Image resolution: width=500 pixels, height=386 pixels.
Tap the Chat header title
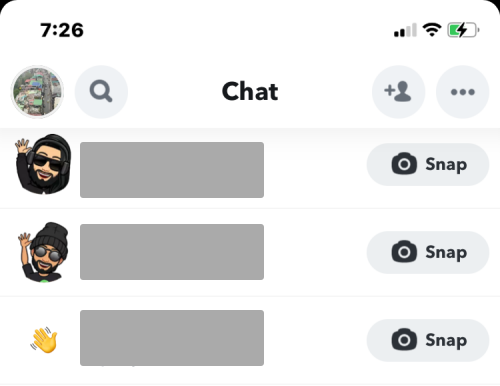tap(250, 91)
